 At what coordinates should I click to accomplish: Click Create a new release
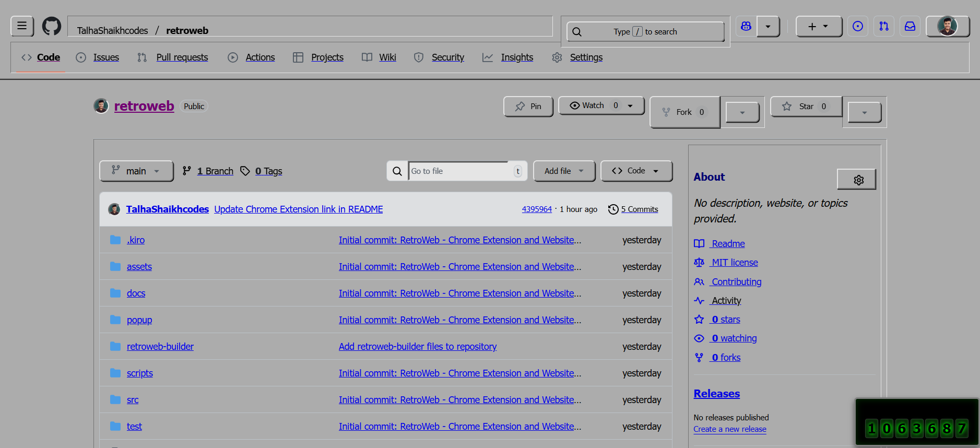pos(730,429)
